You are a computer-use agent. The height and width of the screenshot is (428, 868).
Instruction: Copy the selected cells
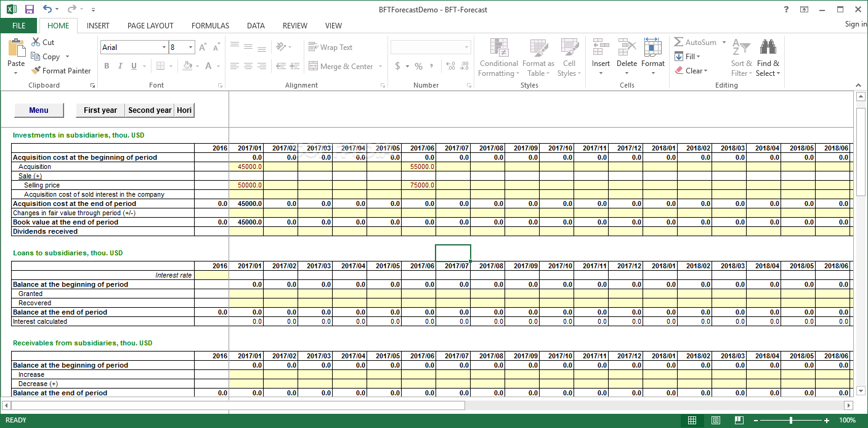46,56
